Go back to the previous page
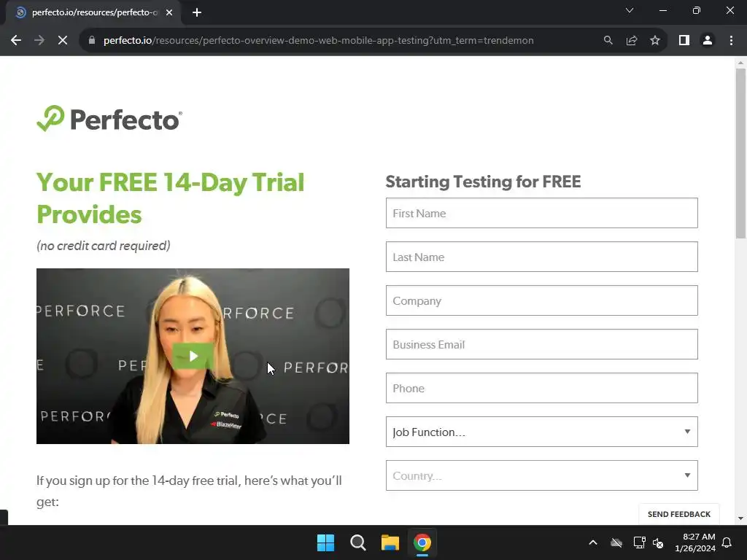 (16, 41)
